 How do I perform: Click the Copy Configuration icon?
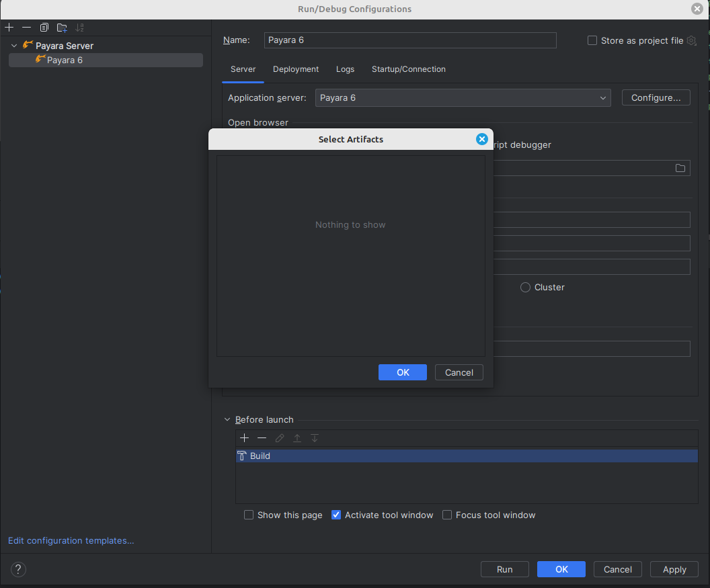tap(44, 28)
